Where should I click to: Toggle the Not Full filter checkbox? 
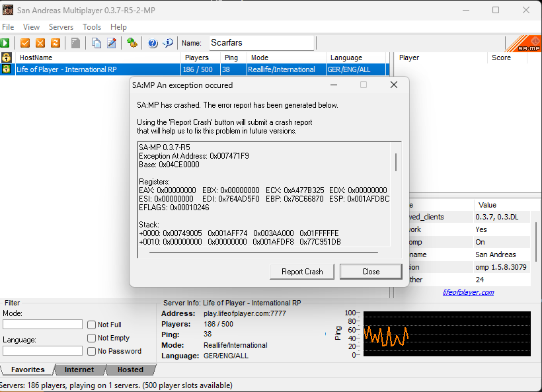(91, 325)
